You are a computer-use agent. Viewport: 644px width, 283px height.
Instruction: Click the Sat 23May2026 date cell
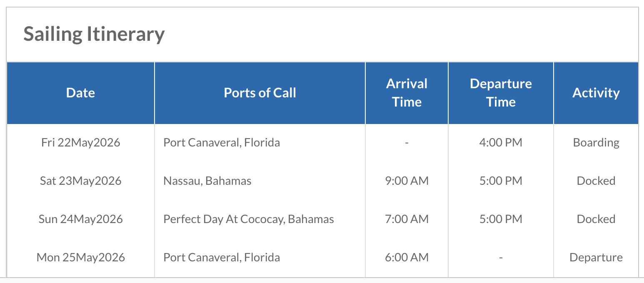(80, 181)
